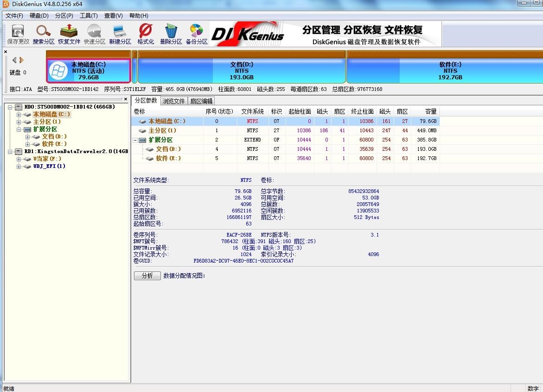Viewport: 543px width, 392px height.
Task: Open the Backup Partition (备份分区) tool
Action: pos(196,34)
